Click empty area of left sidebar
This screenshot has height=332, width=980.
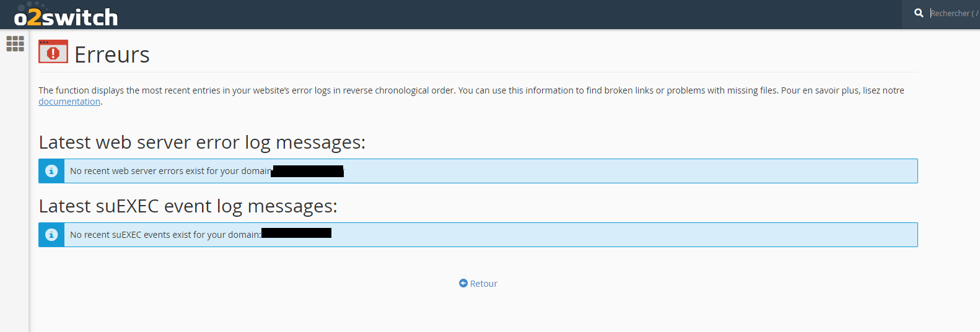coord(14,186)
